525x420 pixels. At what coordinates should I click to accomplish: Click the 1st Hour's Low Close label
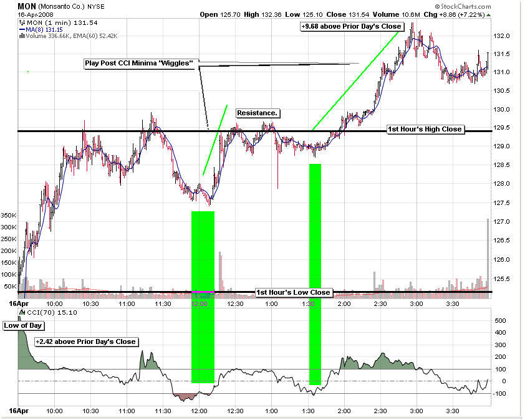[293, 292]
